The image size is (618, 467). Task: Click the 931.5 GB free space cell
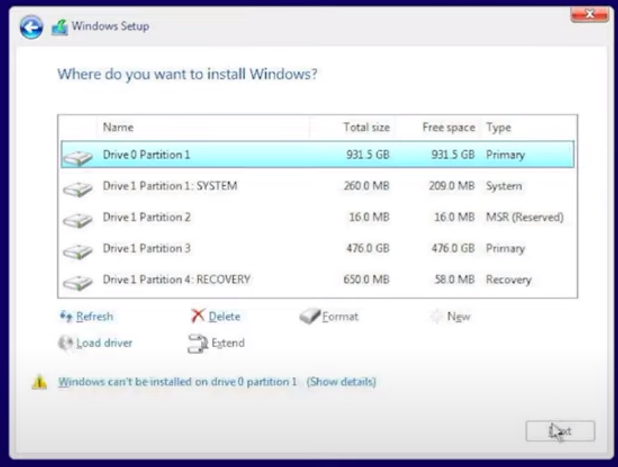(453, 154)
